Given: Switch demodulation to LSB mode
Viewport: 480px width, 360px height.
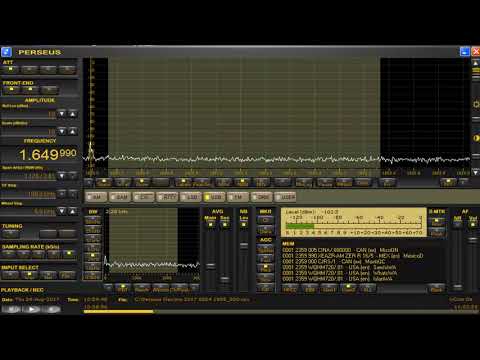Looking at the screenshot, I should (x=191, y=197).
